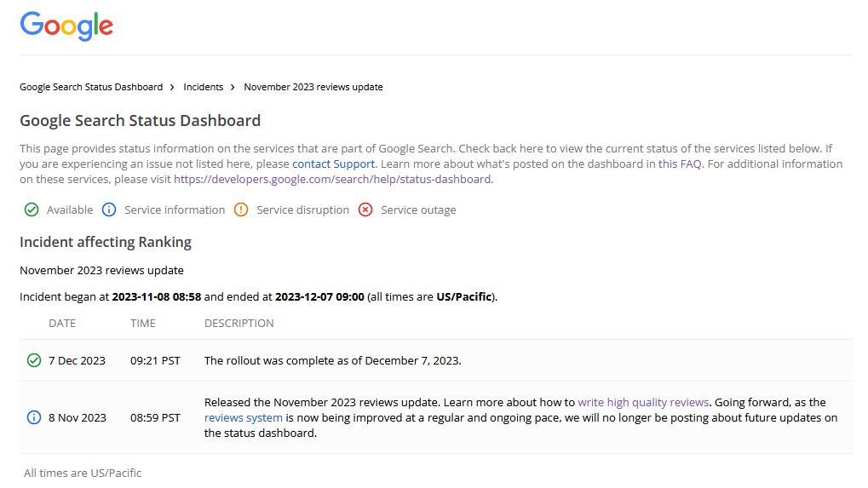Click the Google Search Status Dashboard heading
This screenshot has height=488, width=868.
click(x=141, y=120)
